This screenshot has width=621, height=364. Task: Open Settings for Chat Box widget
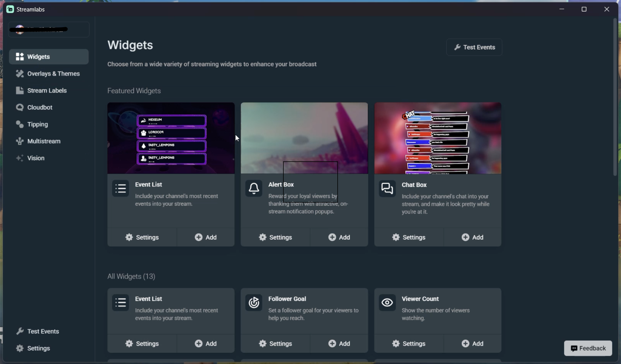(409, 237)
